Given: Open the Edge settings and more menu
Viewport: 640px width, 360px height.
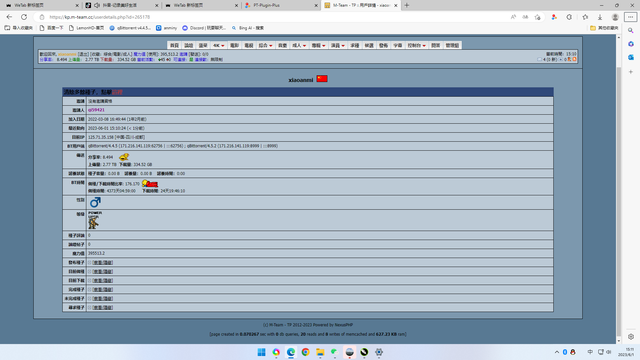Looking at the screenshot, I should (631, 17).
